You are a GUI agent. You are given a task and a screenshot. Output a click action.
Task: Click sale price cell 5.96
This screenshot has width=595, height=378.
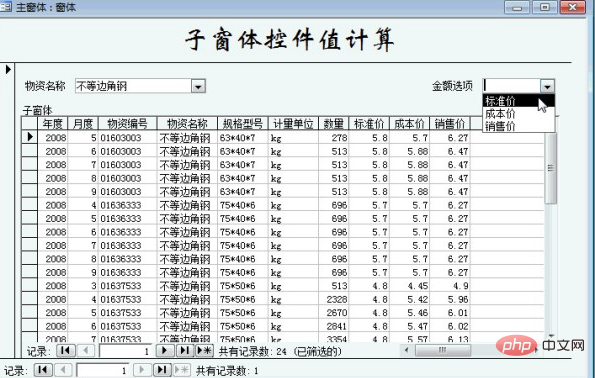(450, 299)
